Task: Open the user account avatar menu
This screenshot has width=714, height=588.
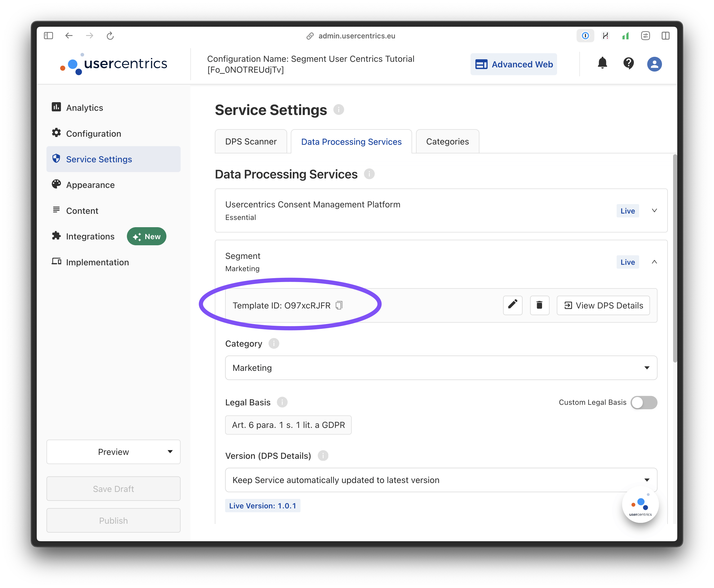Action: pyautogui.click(x=654, y=64)
